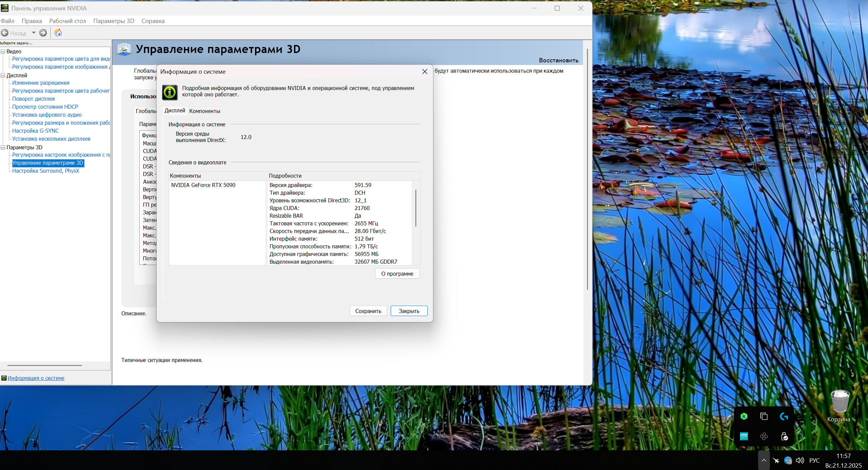Viewport: 868px width, 470px height.
Task: Click the Back arrow icon
Action: [x=5, y=33]
